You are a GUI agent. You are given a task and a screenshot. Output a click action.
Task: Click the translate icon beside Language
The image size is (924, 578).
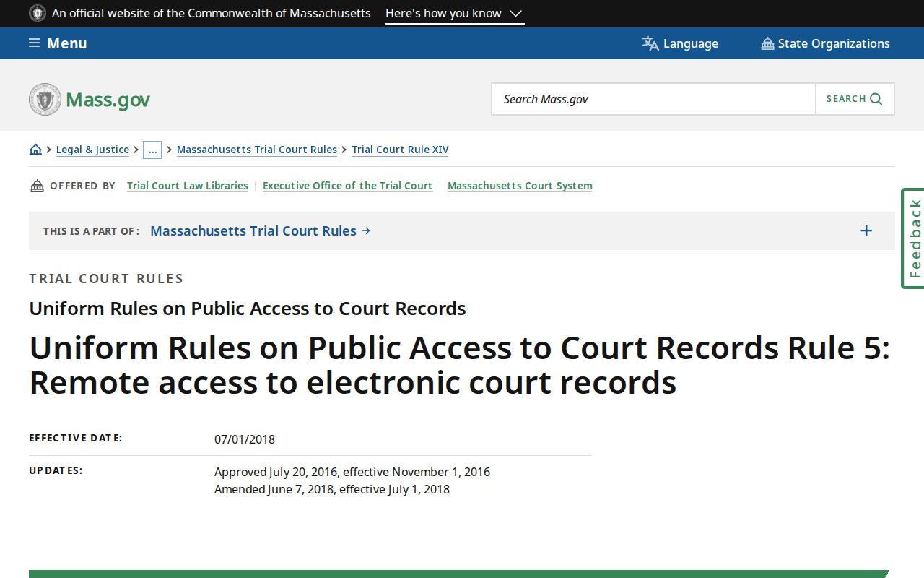click(x=650, y=43)
